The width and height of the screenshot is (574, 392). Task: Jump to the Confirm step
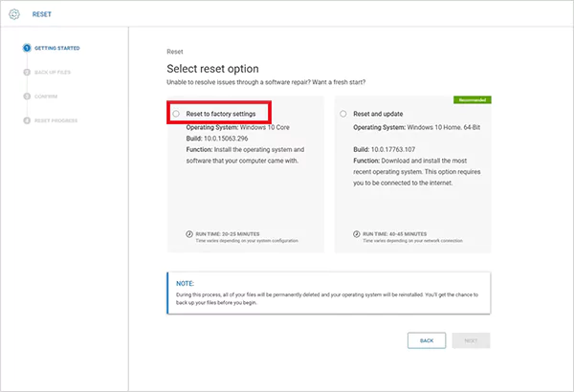tap(46, 97)
